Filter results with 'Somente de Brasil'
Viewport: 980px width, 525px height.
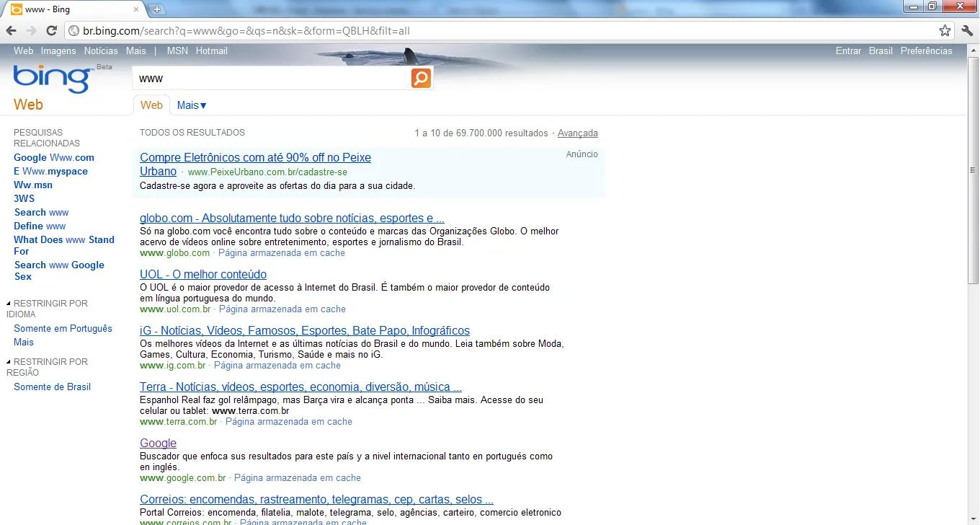(53, 387)
